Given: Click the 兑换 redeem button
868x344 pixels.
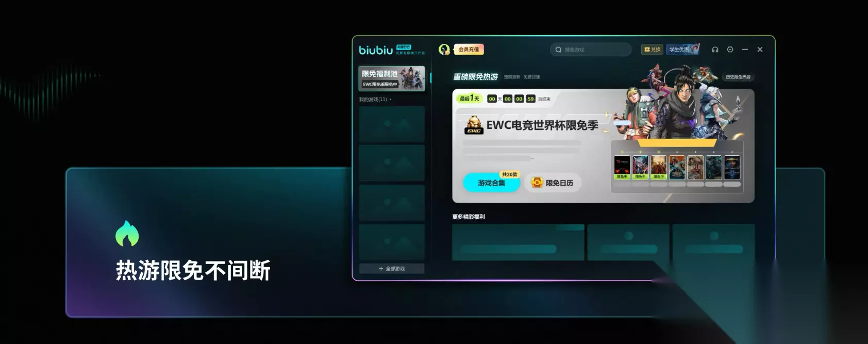Looking at the screenshot, I should pyautogui.click(x=652, y=50).
